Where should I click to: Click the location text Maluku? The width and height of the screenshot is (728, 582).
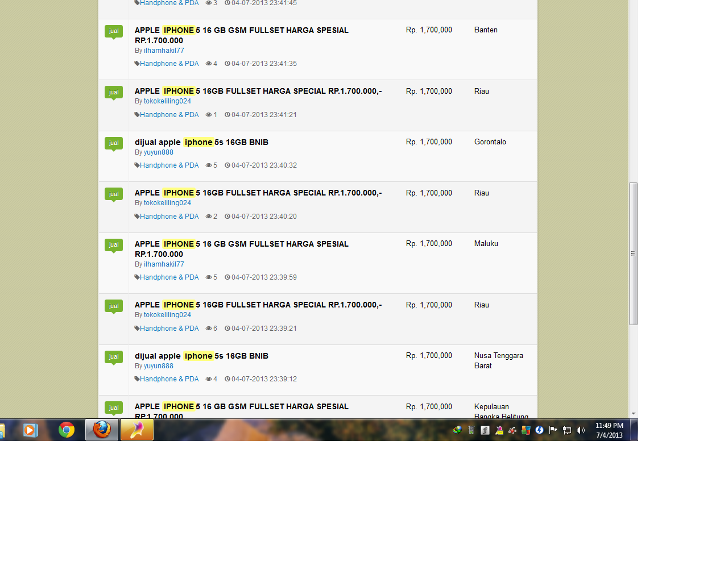pyautogui.click(x=486, y=244)
